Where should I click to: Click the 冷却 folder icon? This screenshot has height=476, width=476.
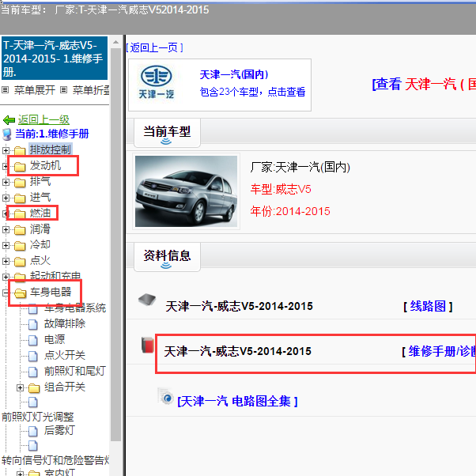click(x=20, y=246)
